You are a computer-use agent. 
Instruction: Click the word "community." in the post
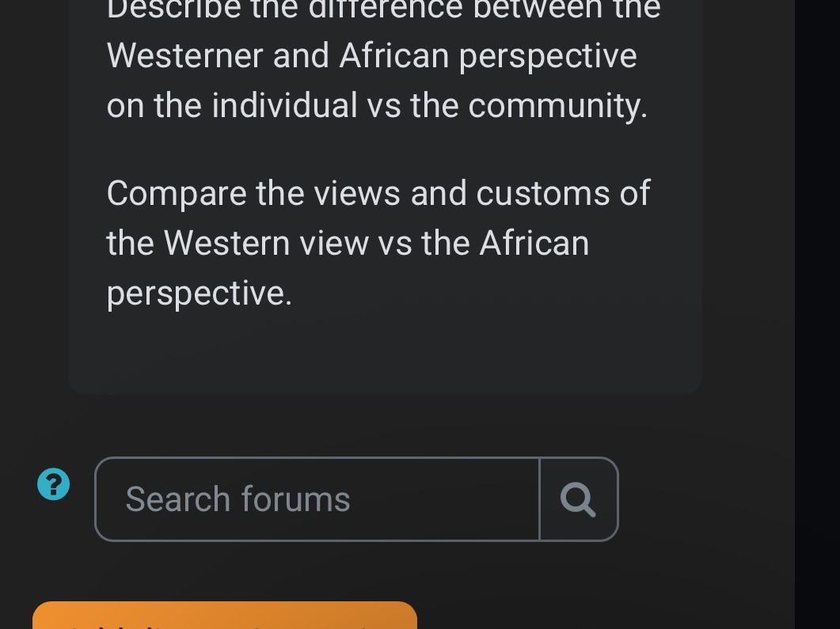coord(557,105)
